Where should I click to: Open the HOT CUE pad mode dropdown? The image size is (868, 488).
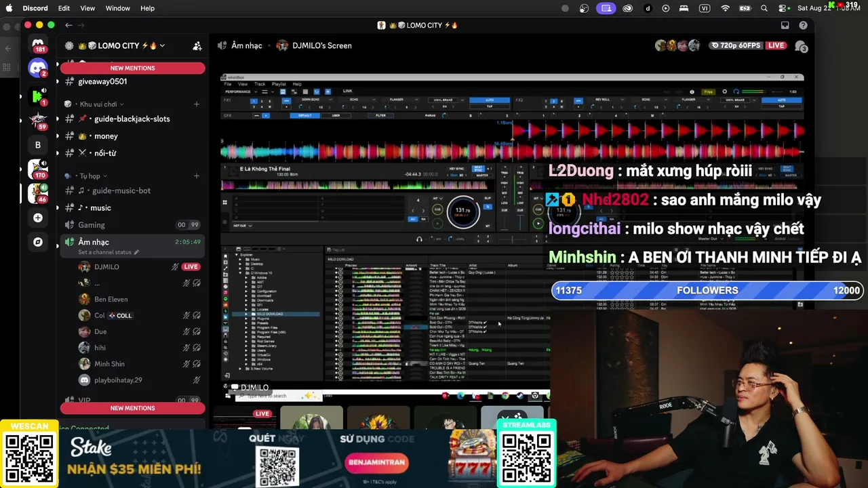(243, 226)
